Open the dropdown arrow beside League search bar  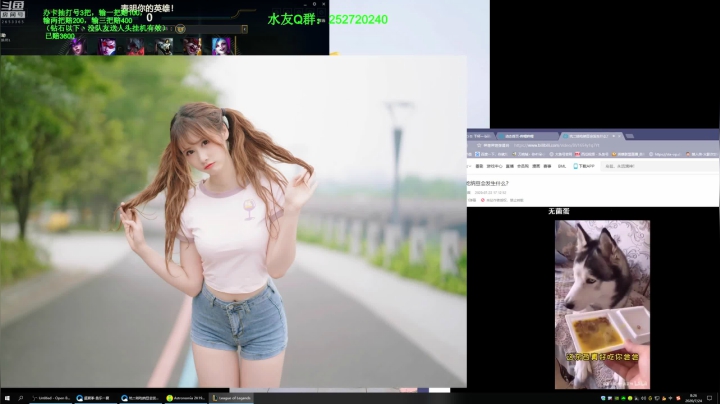tap(245, 29)
